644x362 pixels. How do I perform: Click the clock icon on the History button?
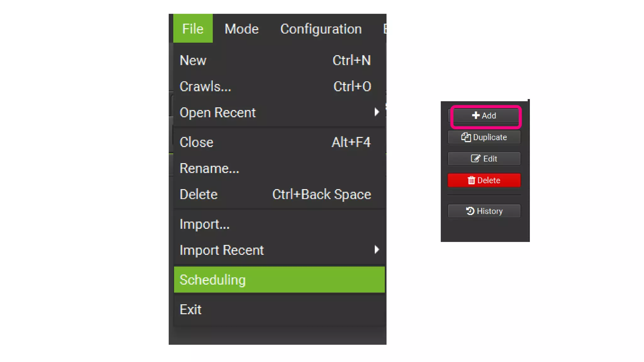[x=470, y=211]
